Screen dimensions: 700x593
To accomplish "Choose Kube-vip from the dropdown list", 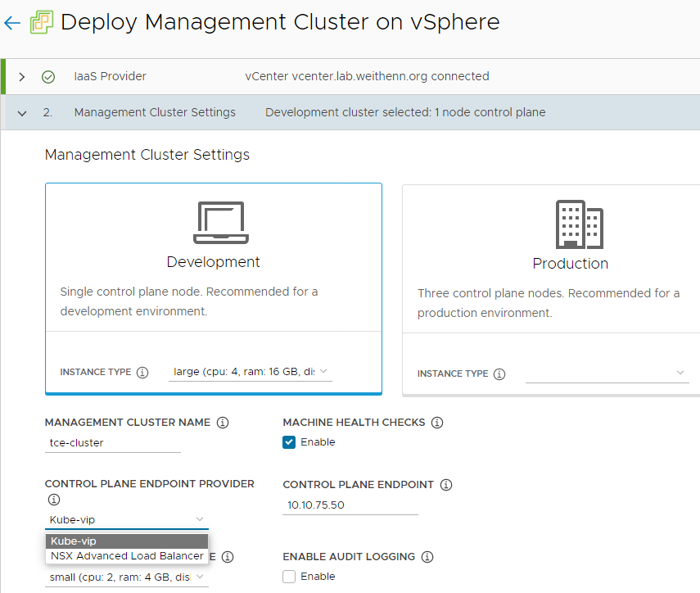I will (x=127, y=541).
